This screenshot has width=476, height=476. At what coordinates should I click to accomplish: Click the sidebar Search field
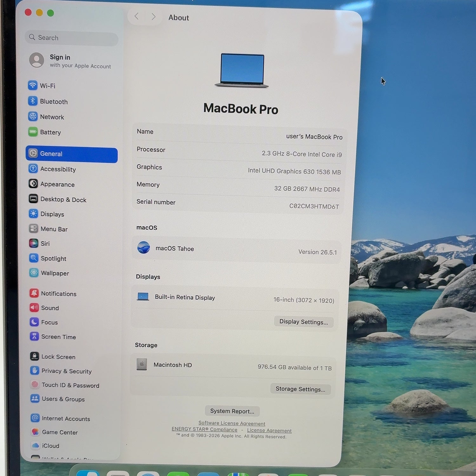tap(72, 38)
